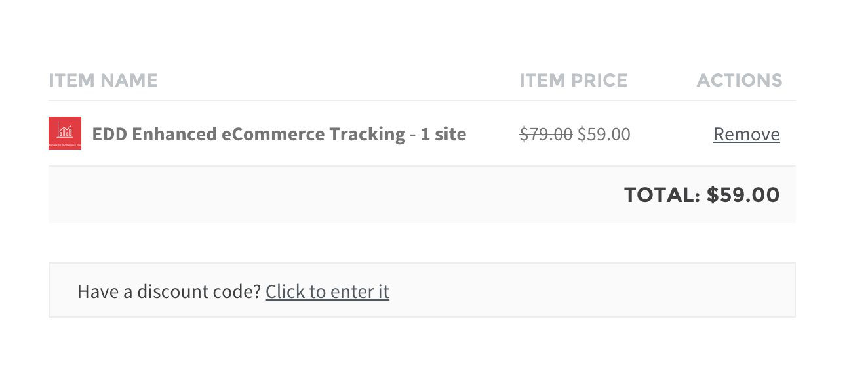Image resolution: width=868 pixels, height=374 pixels.
Task: Click the '1 site' license text in item name
Action: point(443,135)
